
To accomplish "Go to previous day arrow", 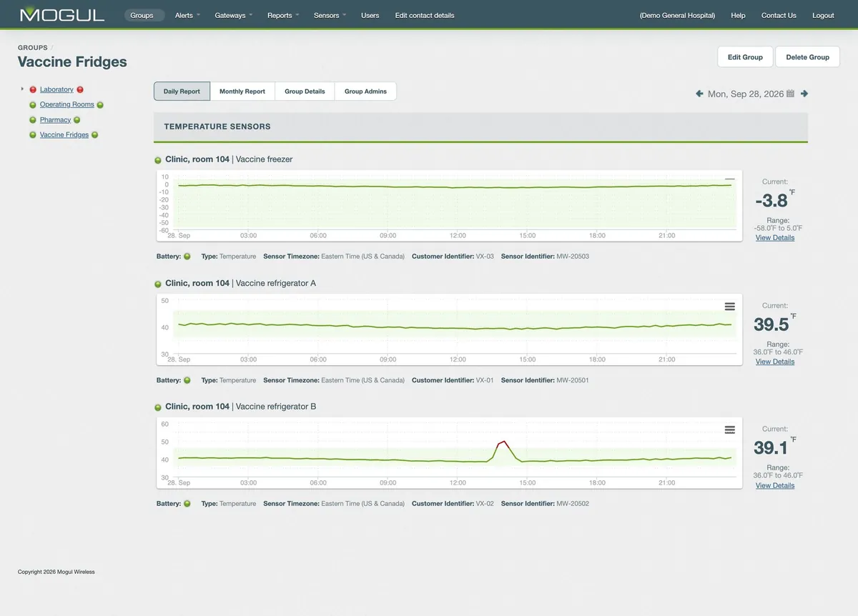I will click(699, 94).
